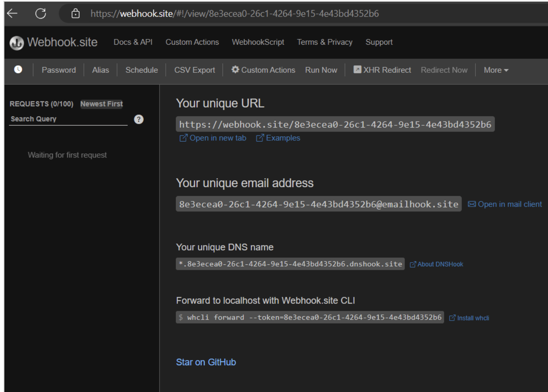The image size is (548, 392).
Task: Open Terms & Privacy page
Action: [325, 43]
